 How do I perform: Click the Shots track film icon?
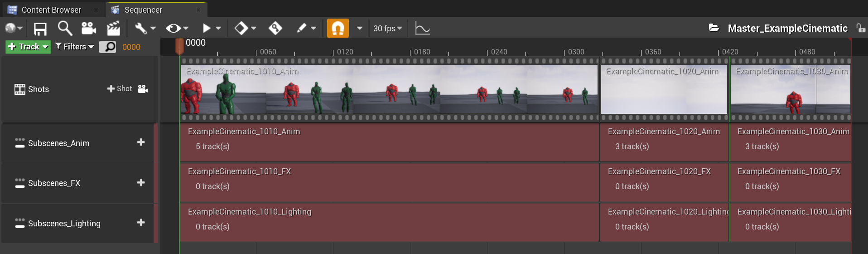coord(20,89)
